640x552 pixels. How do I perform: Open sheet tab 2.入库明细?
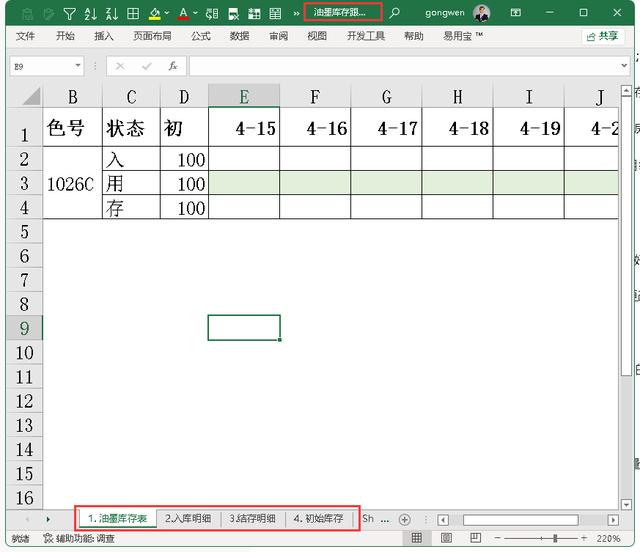[188, 519]
